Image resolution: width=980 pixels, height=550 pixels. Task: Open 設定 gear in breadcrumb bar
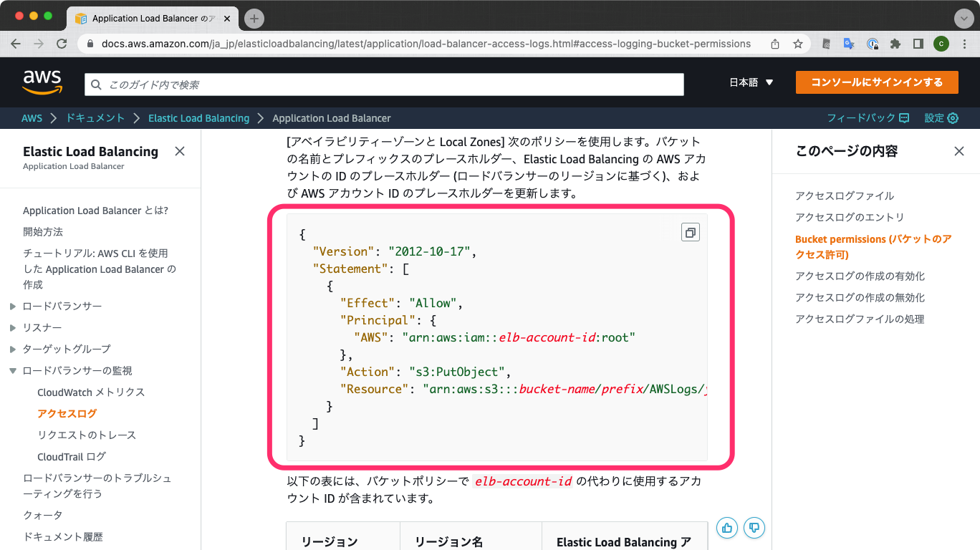[x=941, y=118]
